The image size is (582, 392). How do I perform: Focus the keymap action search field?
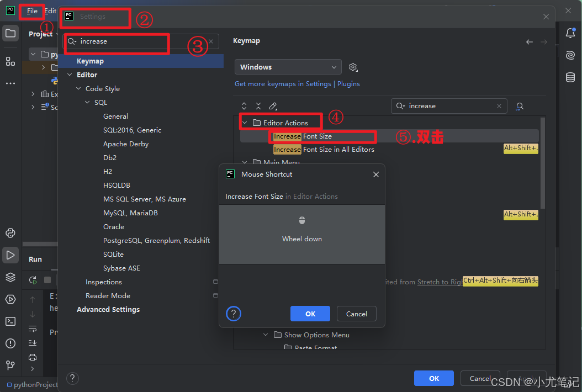pos(449,106)
